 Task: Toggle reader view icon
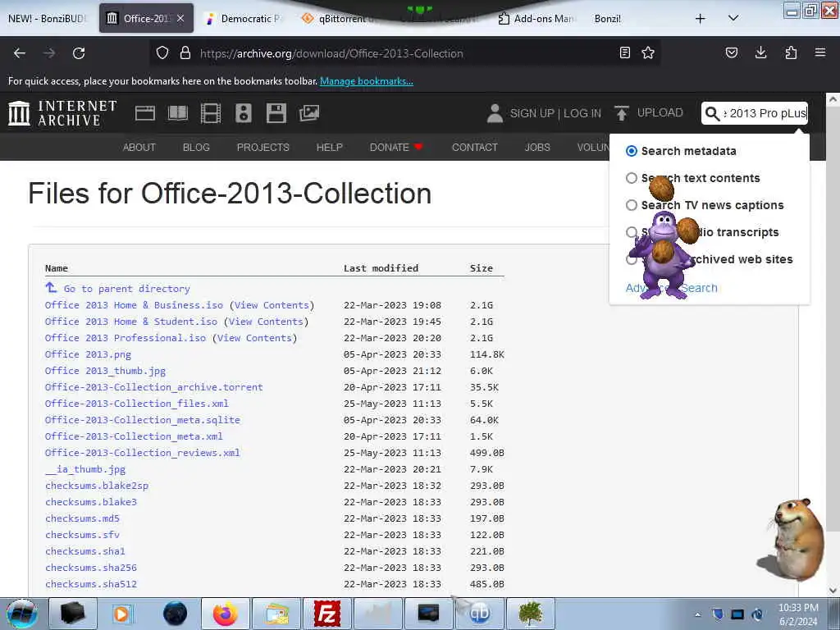(624, 53)
